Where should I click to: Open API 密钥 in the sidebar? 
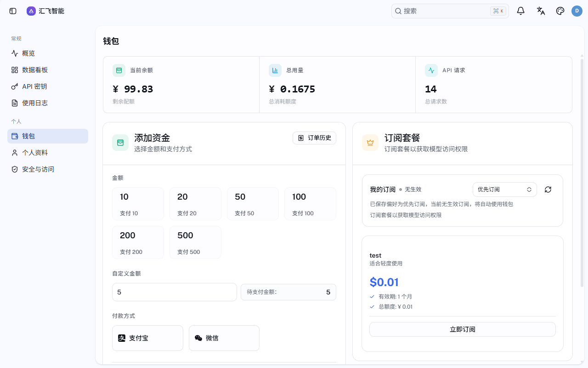point(48,86)
